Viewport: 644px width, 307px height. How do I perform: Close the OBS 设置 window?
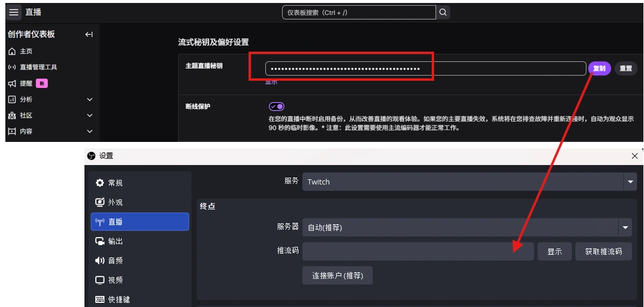point(634,156)
